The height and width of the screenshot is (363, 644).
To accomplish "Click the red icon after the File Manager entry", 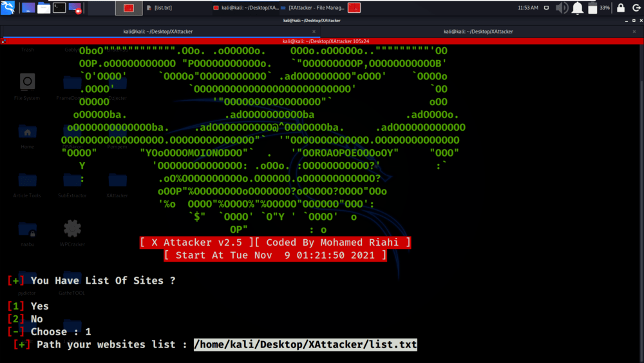I will pyautogui.click(x=354, y=7).
